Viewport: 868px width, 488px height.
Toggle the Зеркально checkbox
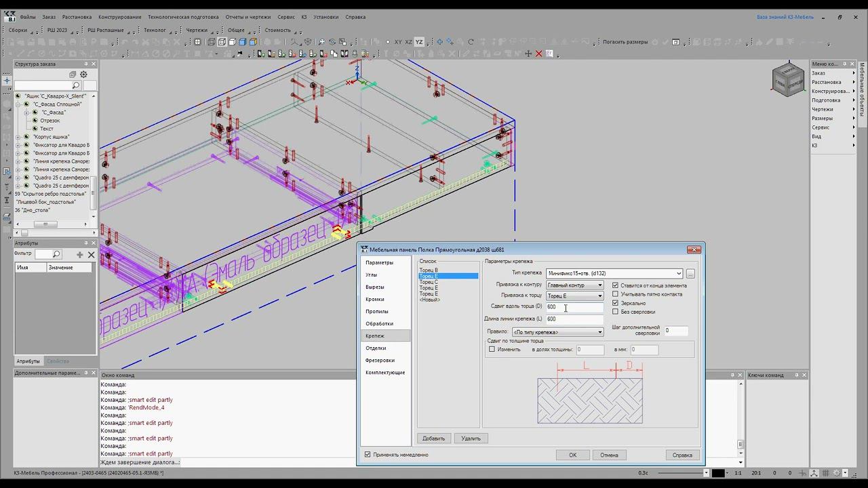pyautogui.click(x=616, y=303)
